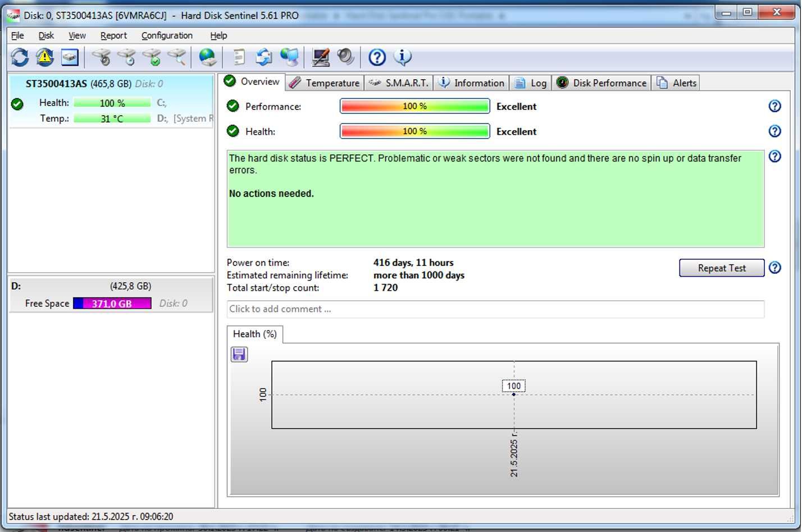Viewport: 802px width, 532px height.
Task: Click the Excellent rating next to Health
Action: pyautogui.click(x=516, y=132)
